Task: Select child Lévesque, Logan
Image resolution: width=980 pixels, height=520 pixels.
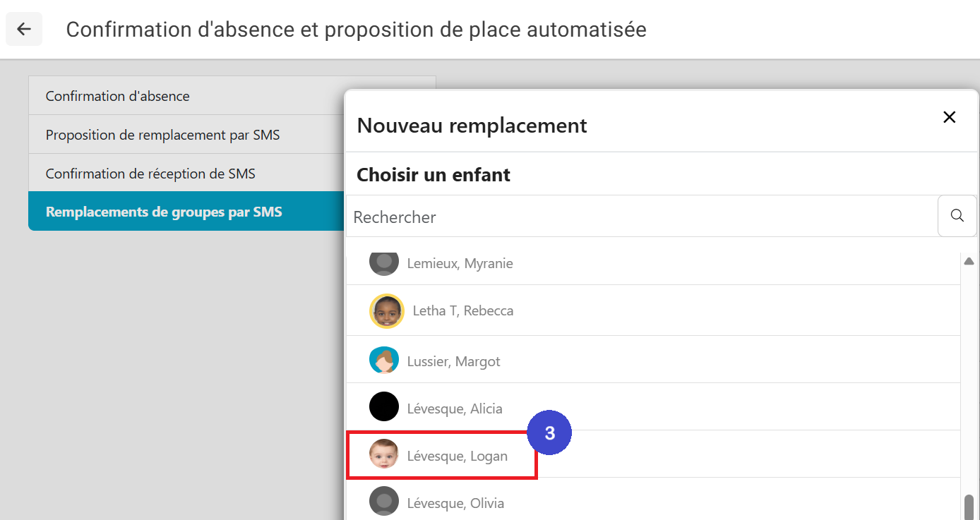Action: point(457,456)
